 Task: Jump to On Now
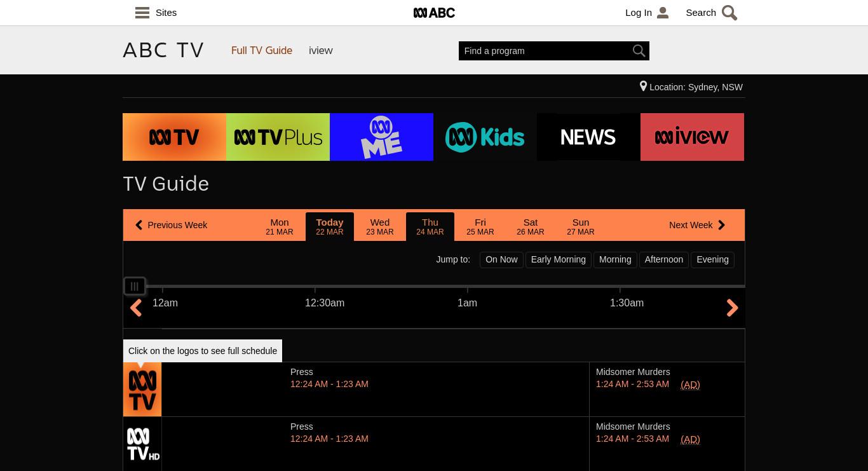coord(501,259)
